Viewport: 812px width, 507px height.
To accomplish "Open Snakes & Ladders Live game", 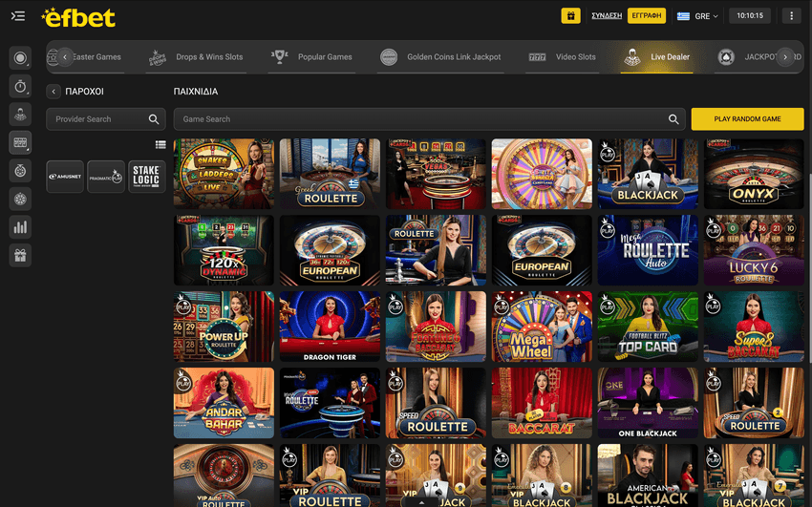I will tap(224, 174).
